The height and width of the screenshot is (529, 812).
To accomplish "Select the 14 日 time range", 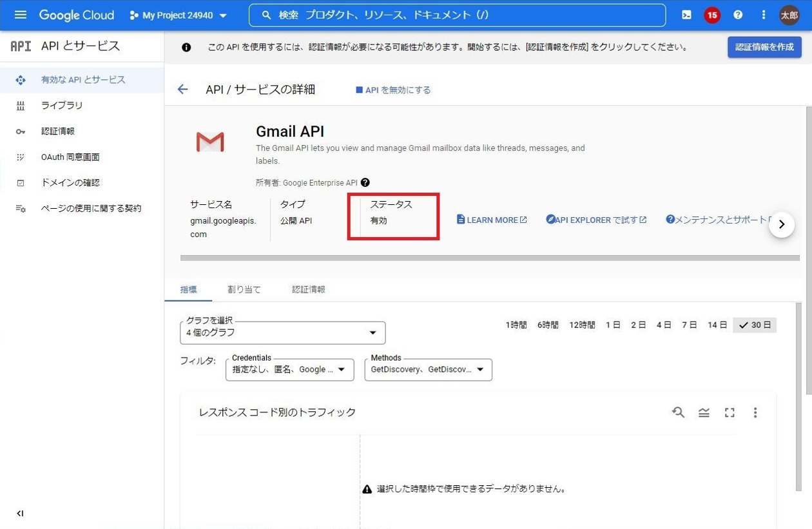I will pyautogui.click(x=717, y=325).
